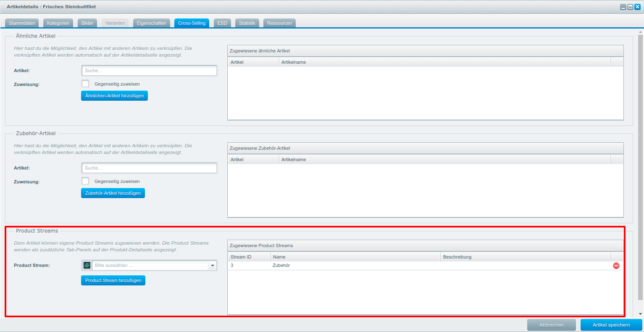The height and width of the screenshot is (332, 644).
Task: Click the Abbrechen button
Action: pos(552,325)
